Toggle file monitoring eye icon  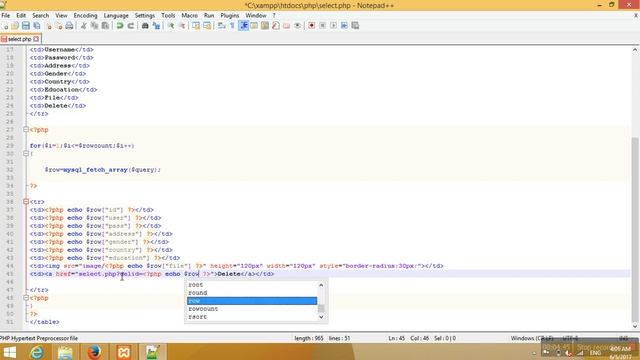(298, 26)
